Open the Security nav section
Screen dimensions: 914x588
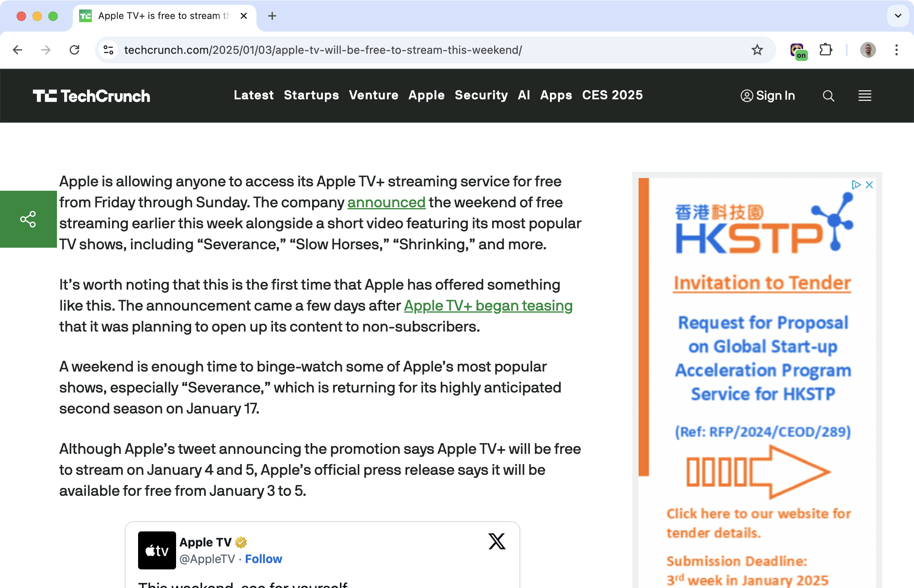pos(481,95)
